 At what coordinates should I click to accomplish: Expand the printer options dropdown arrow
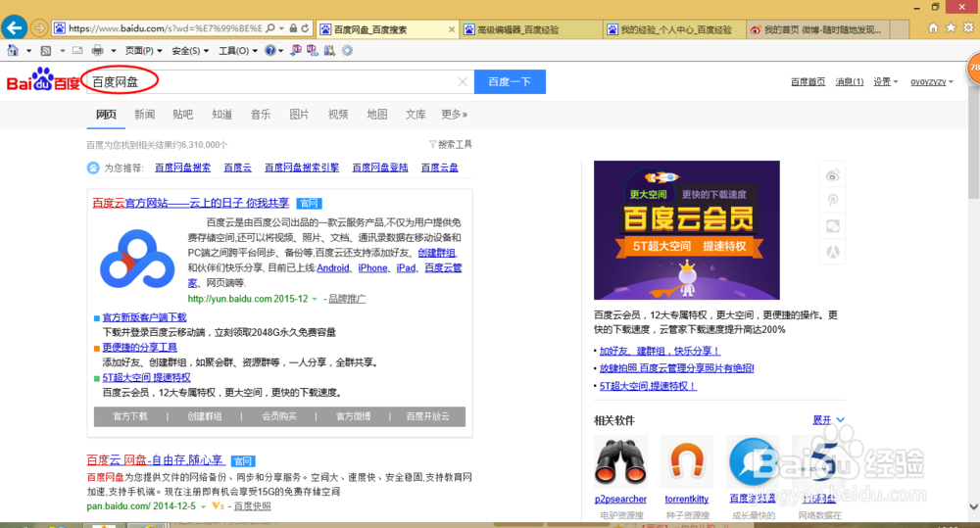(113, 51)
